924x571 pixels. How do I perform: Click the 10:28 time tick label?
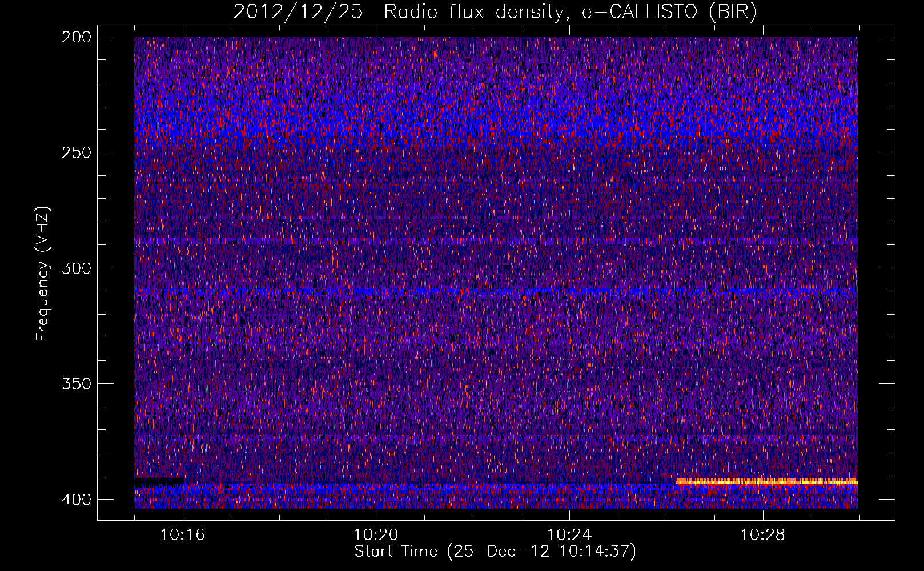coord(763,535)
